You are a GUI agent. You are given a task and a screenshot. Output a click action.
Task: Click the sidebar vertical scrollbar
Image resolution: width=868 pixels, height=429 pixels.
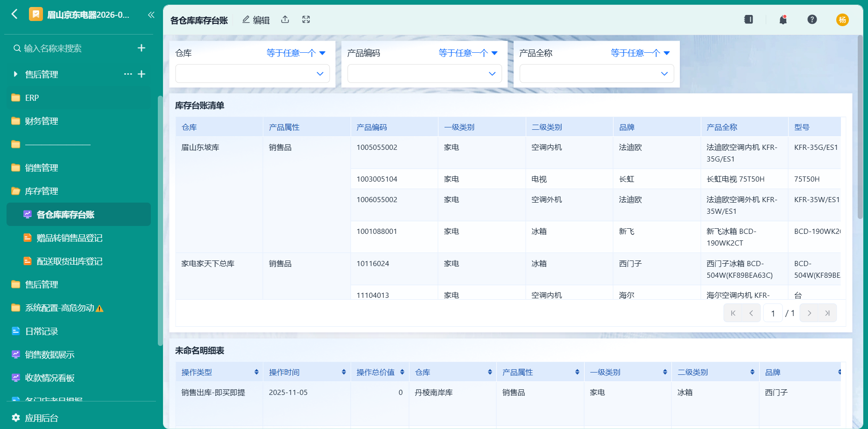tap(160, 220)
